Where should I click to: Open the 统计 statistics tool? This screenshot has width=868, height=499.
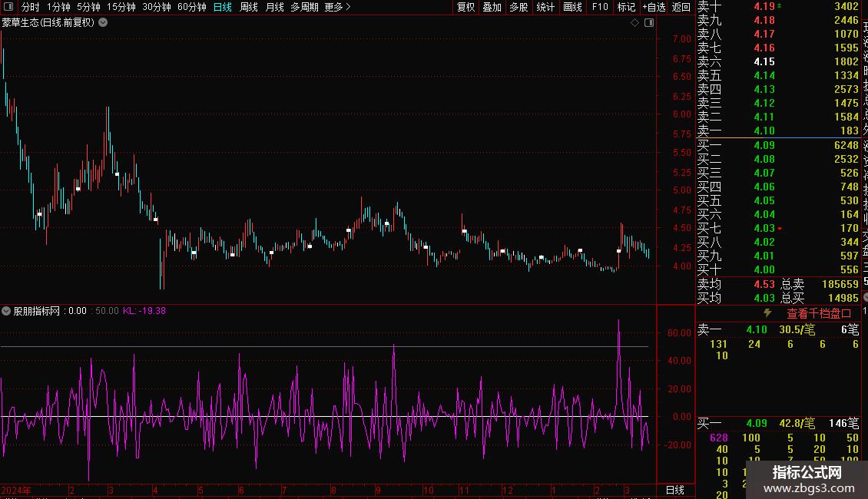click(x=545, y=7)
